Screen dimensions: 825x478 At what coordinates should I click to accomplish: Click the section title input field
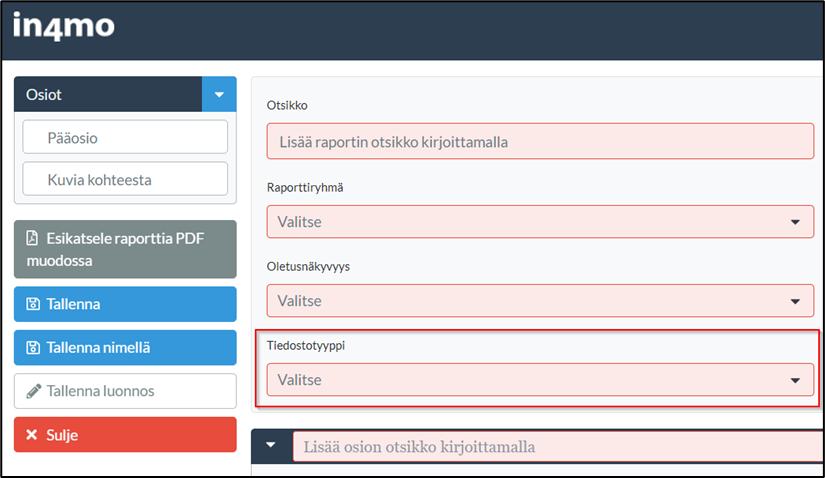tap(556, 447)
